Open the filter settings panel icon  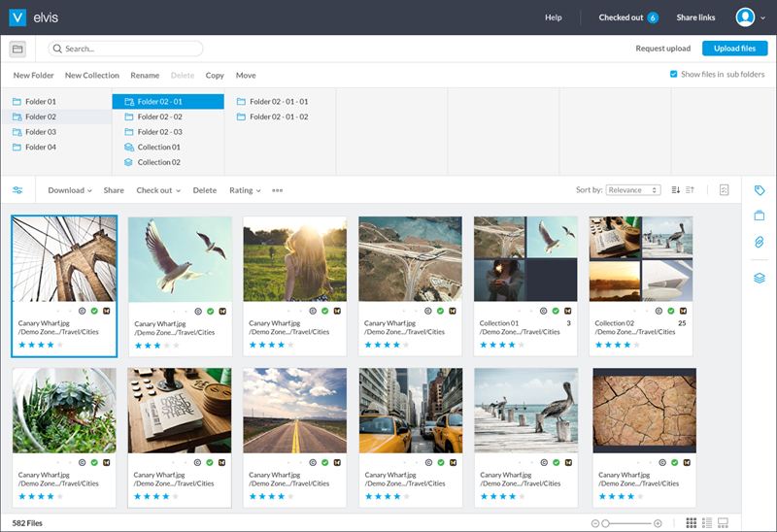17,190
